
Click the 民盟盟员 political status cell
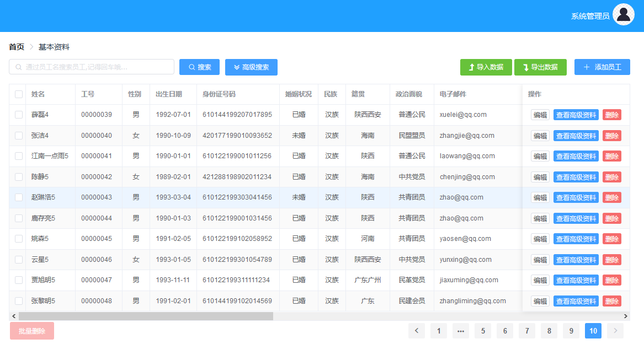point(412,136)
